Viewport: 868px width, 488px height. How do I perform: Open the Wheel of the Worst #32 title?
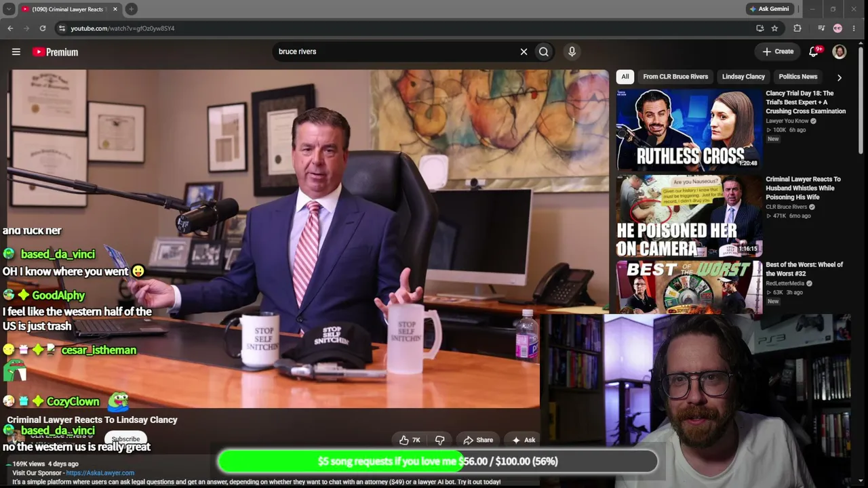click(804, 269)
